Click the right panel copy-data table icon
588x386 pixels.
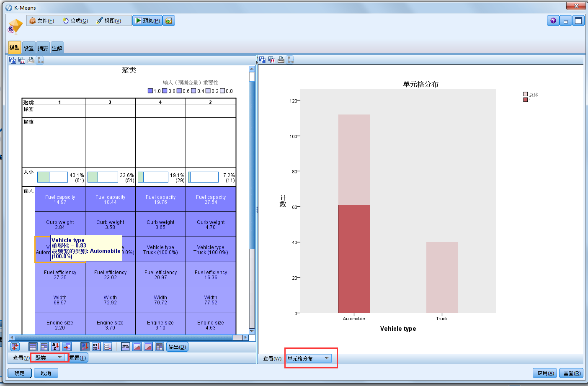[x=272, y=60]
